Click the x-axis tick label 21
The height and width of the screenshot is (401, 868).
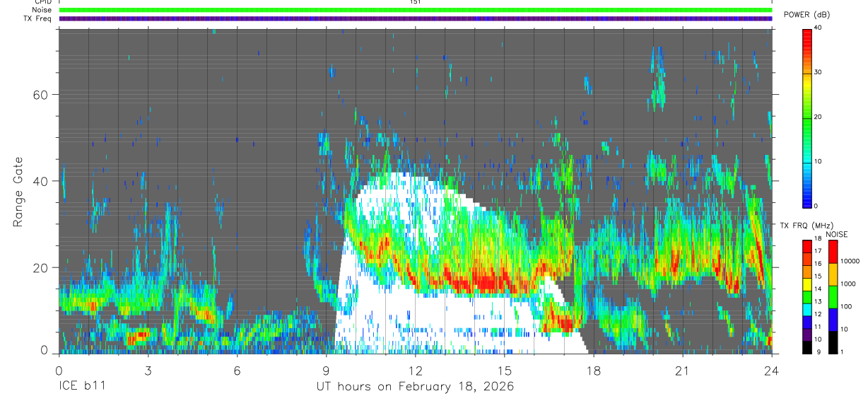(683, 370)
